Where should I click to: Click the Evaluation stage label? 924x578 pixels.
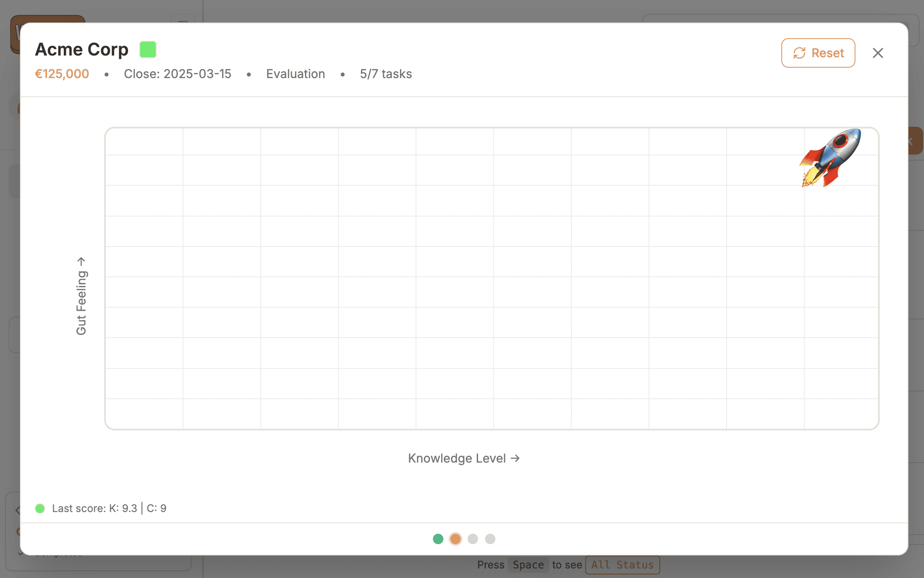[x=295, y=74]
